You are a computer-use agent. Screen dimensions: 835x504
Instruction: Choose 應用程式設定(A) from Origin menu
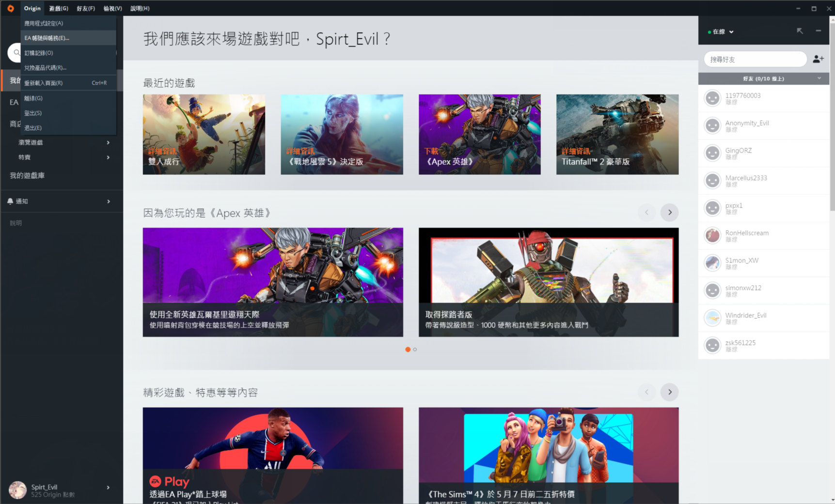pos(68,23)
